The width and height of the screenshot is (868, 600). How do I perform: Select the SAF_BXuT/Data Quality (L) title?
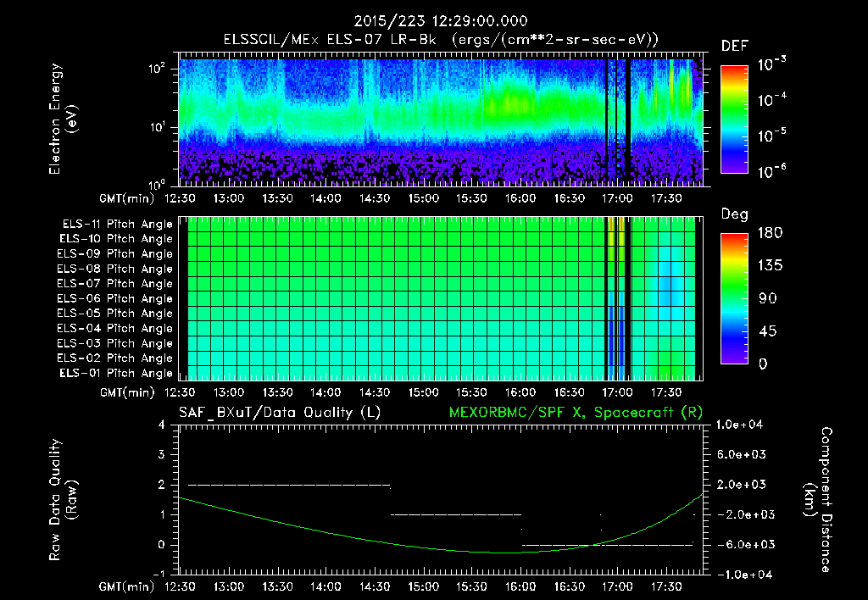[x=280, y=413]
